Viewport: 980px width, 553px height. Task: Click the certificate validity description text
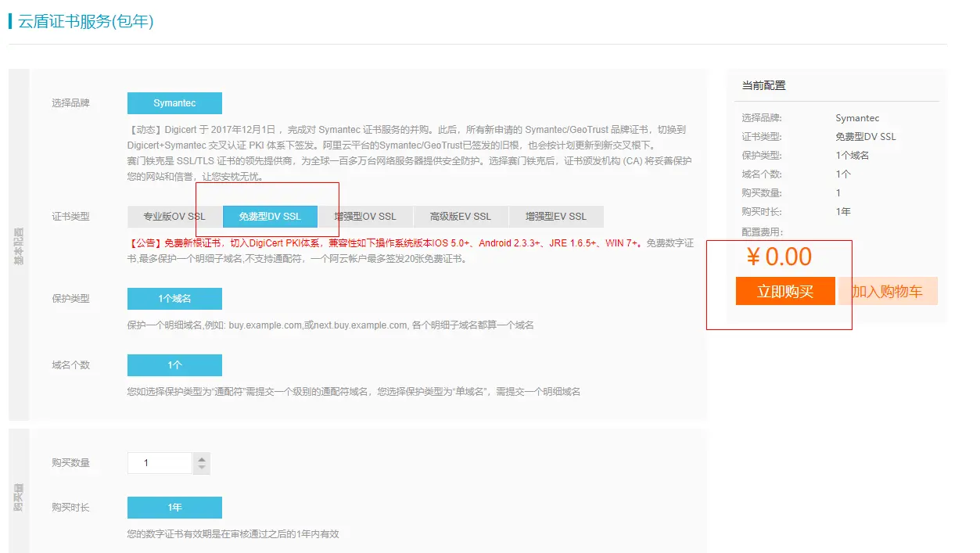(x=233, y=534)
